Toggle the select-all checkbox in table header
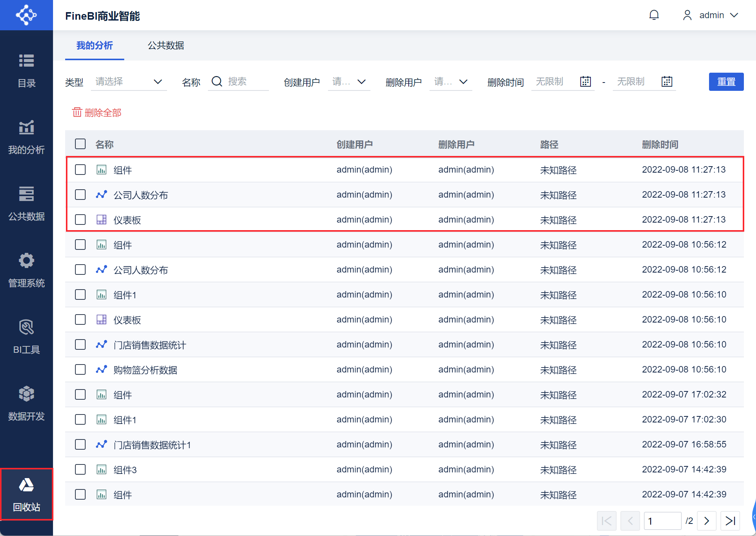The height and width of the screenshot is (536, 756). pos(80,144)
